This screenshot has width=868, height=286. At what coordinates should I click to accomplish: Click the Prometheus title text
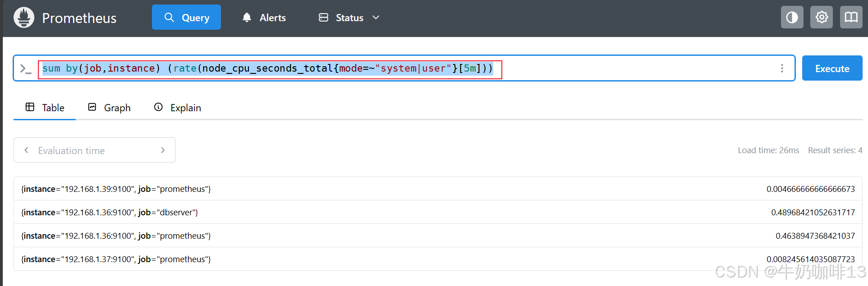pos(79,18)
